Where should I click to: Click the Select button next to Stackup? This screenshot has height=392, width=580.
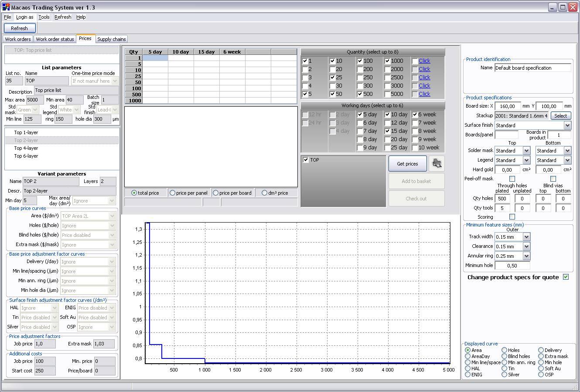coord(561,116)
